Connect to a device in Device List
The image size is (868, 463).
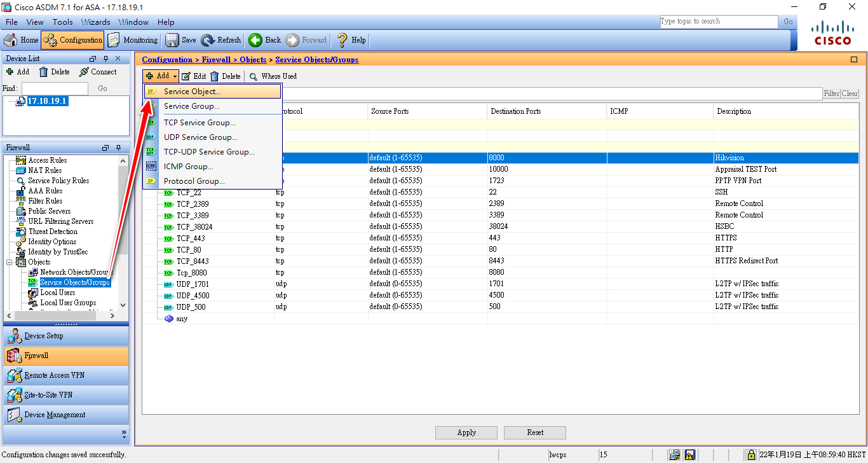(x=99, y=71)
